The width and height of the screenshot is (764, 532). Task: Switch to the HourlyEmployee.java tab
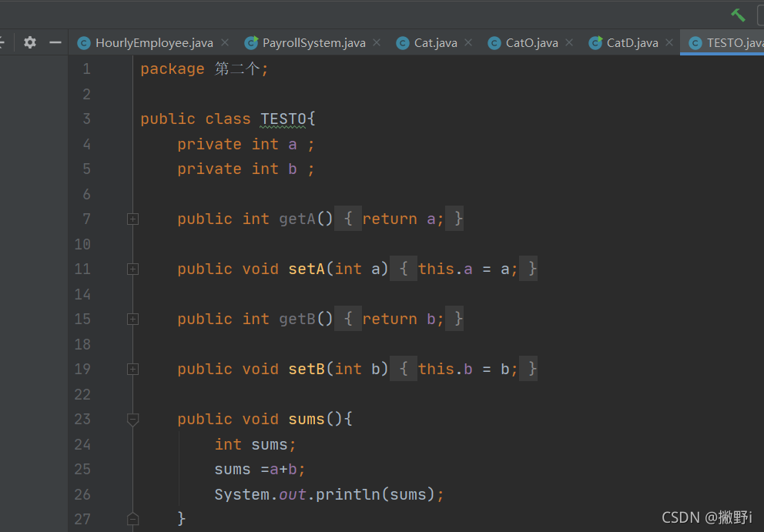tap(154, 43)
